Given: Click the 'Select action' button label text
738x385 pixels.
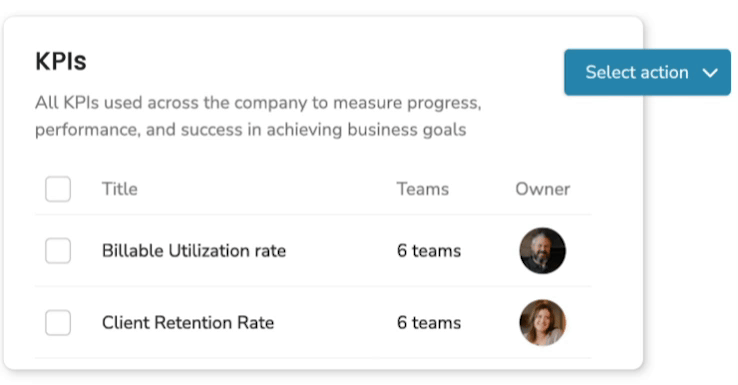Looking at the screenshot, I should (637, 72).
